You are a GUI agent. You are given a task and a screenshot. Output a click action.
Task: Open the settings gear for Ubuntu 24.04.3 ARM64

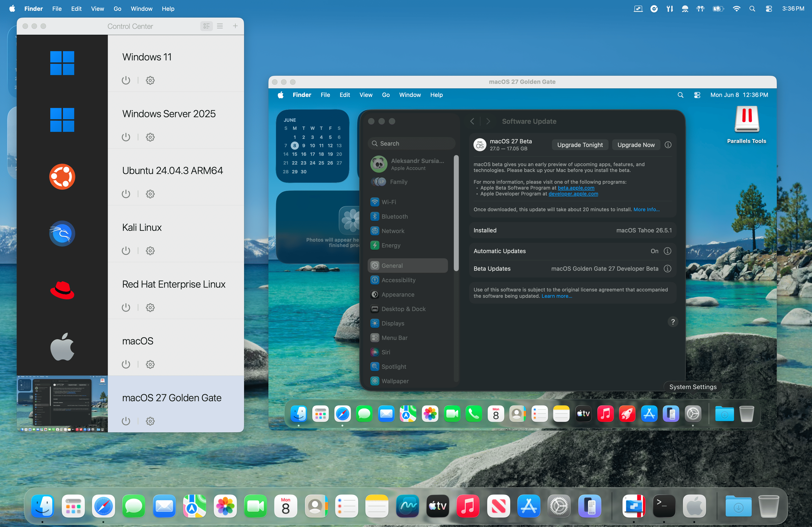click(x=150, y=194)
